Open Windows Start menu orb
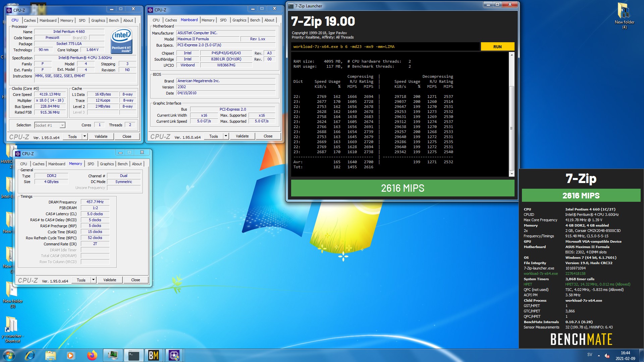 [x=9, y=355]
